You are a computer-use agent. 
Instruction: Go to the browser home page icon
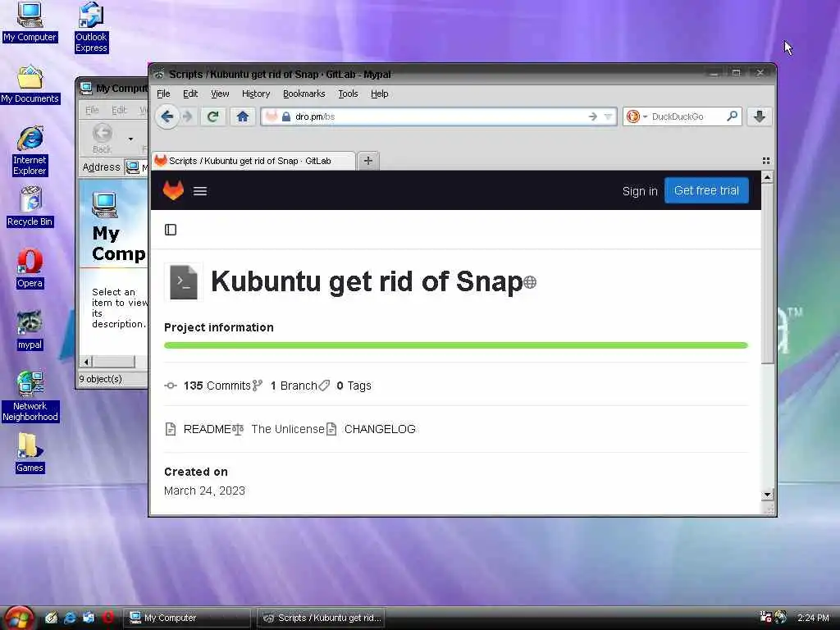[x=243, y=116]
